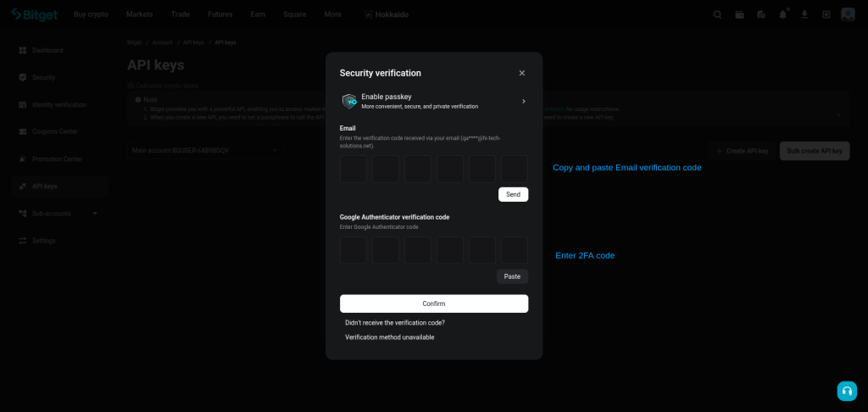Open the notifications bell
868x412 pixels.
coord(782,14)
